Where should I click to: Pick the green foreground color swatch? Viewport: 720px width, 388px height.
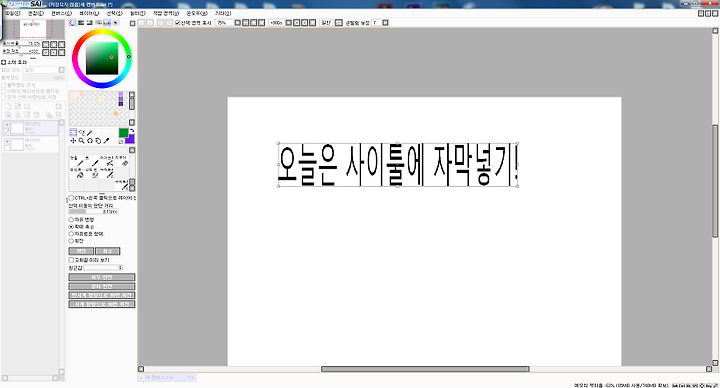[123, 133]
